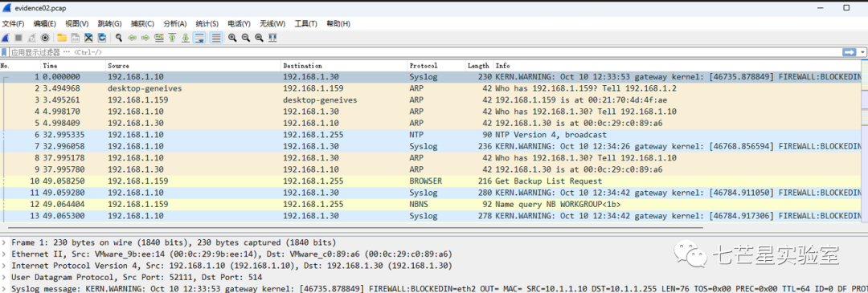
Task: Sort by the Info column header
Action: click(678, 66)
